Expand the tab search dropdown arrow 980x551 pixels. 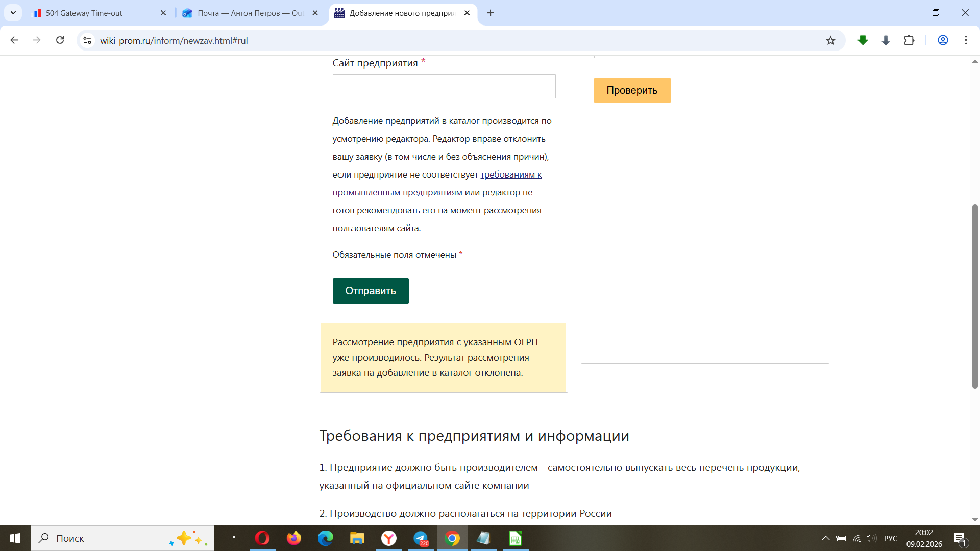click(13, 13)
